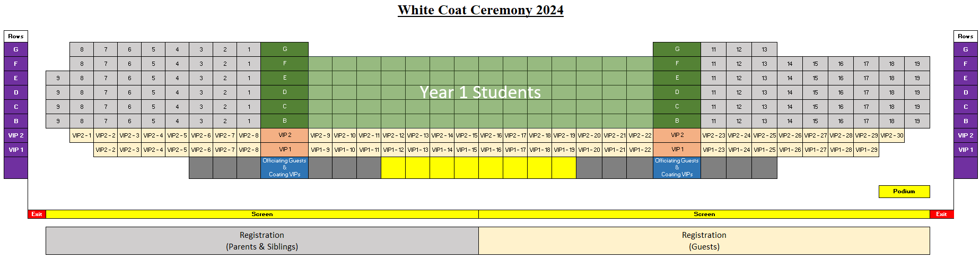This screenshot has width=980, height=258.
Task: Select seat VIP2-12
Action: pos(393,135)
